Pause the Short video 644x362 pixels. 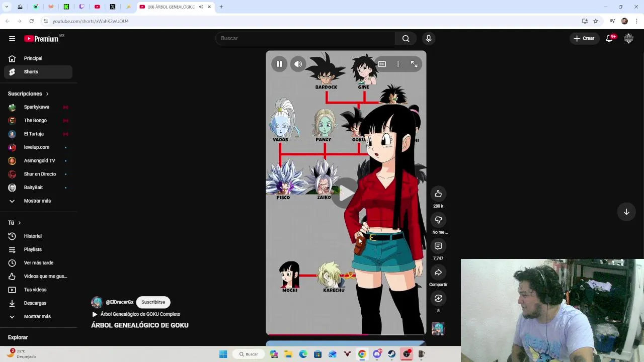pos(279,64)
